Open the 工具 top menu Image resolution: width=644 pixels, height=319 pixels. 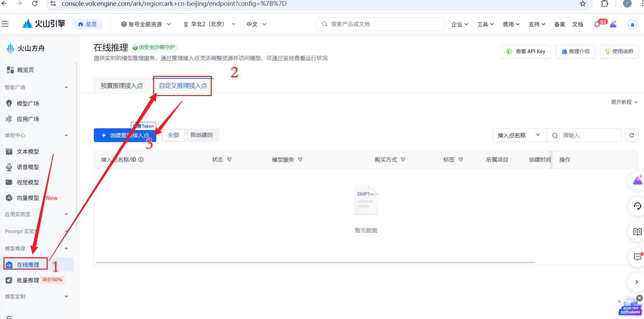[485, 24]
